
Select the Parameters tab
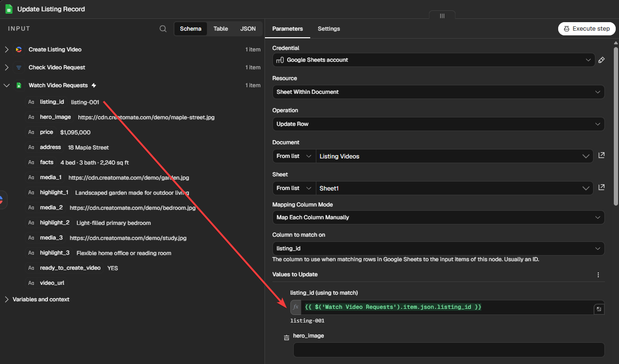(288, 29)
